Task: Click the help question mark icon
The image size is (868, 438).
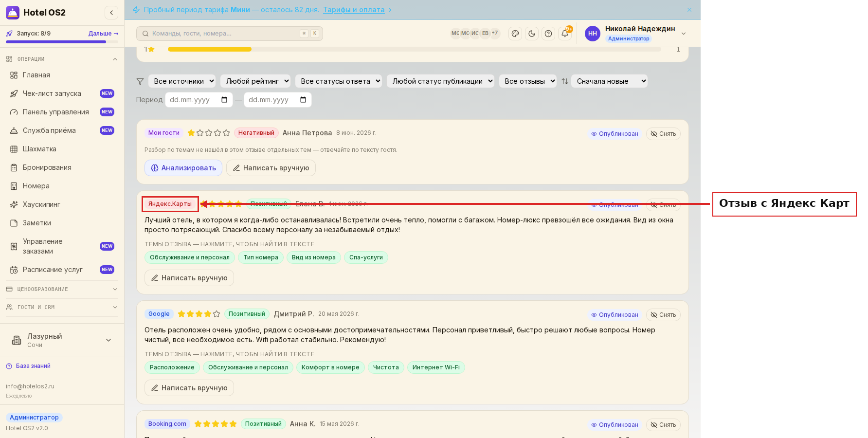Action: (548, 34)
